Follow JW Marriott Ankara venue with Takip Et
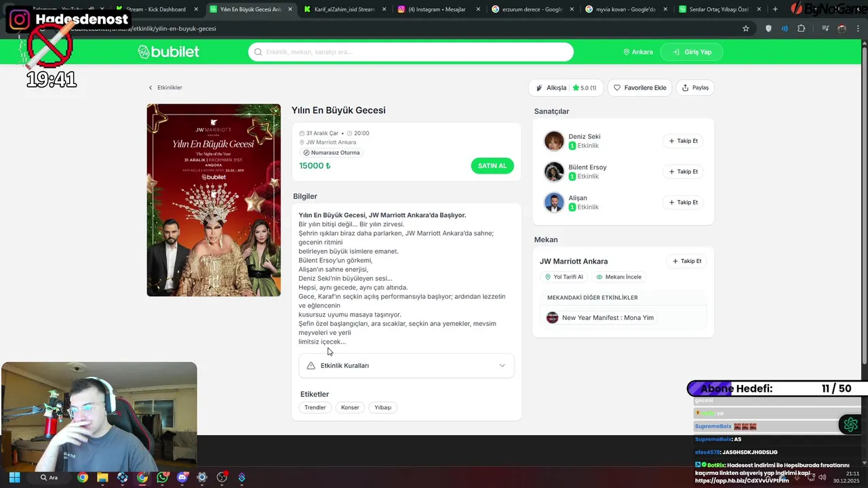 [687, 261]
